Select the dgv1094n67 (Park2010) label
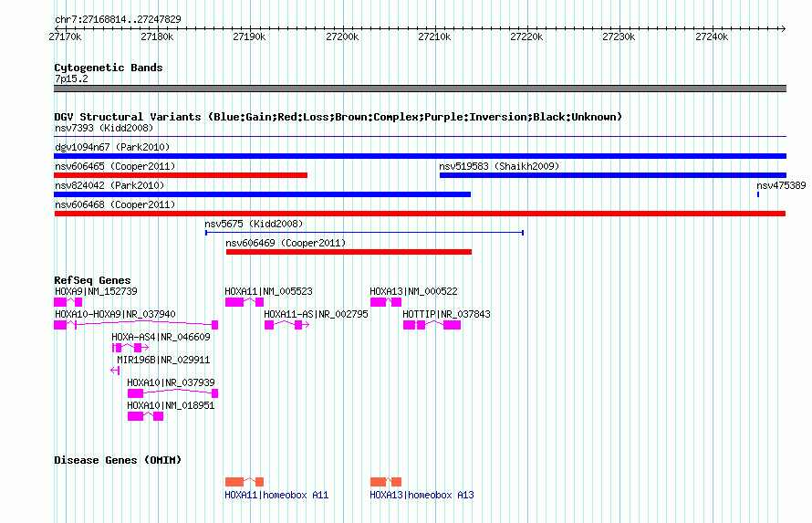The width and height of the screenshot is (812, 523). pyautogui.click(x=112, y=147)
